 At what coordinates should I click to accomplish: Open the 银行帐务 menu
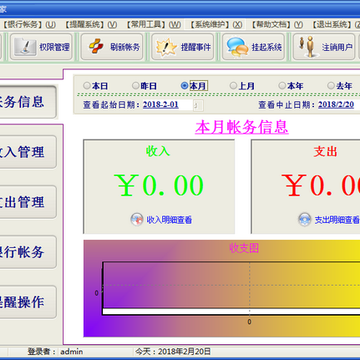[x=30, y=25]
